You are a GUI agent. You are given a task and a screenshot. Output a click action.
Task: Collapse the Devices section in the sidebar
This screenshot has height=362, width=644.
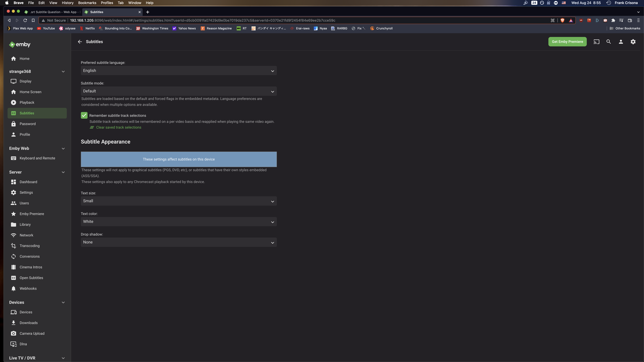coord(63,302)
